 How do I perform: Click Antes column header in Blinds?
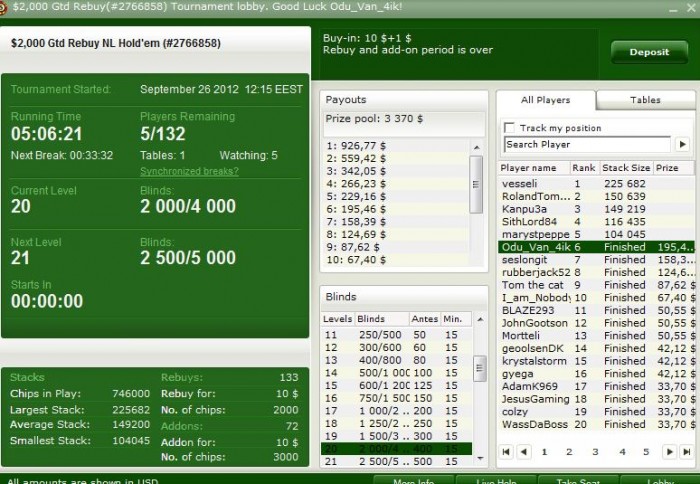point(425,319)
